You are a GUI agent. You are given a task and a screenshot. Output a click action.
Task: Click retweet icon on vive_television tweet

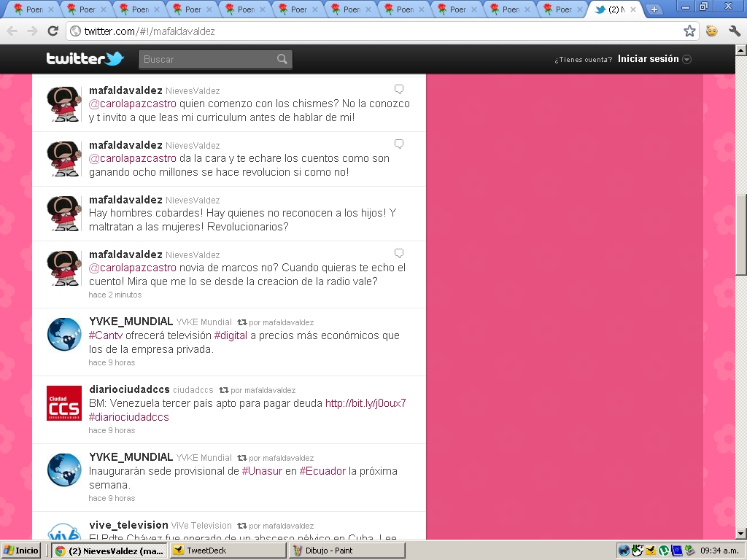[x=242, y=526]
